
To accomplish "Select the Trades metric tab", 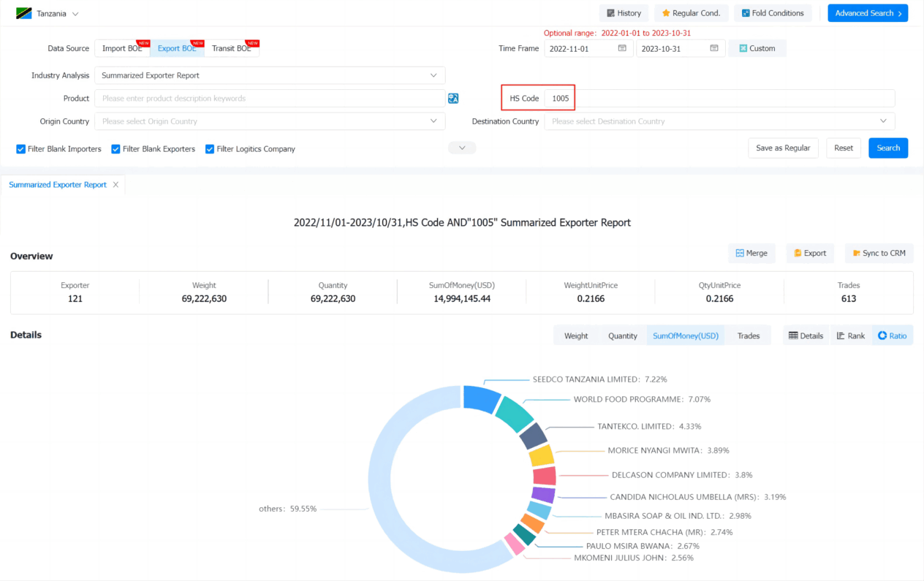I will tap(749, 335).
